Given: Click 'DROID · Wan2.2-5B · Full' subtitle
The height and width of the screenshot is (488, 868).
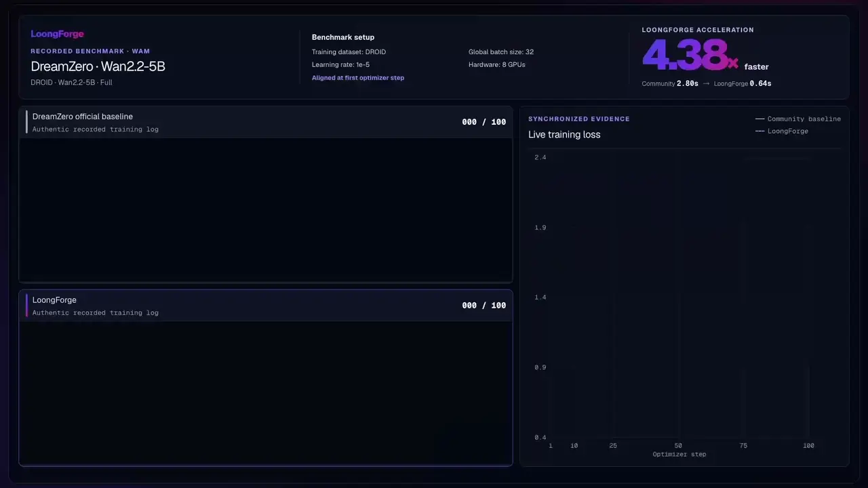Looking at the screenshot, I should 71,83.
